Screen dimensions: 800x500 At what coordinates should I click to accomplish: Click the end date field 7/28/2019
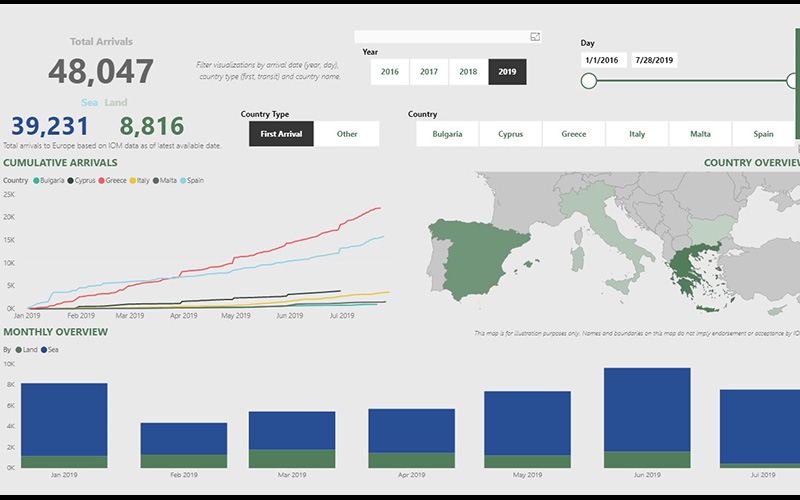click(x=655, y=60)
